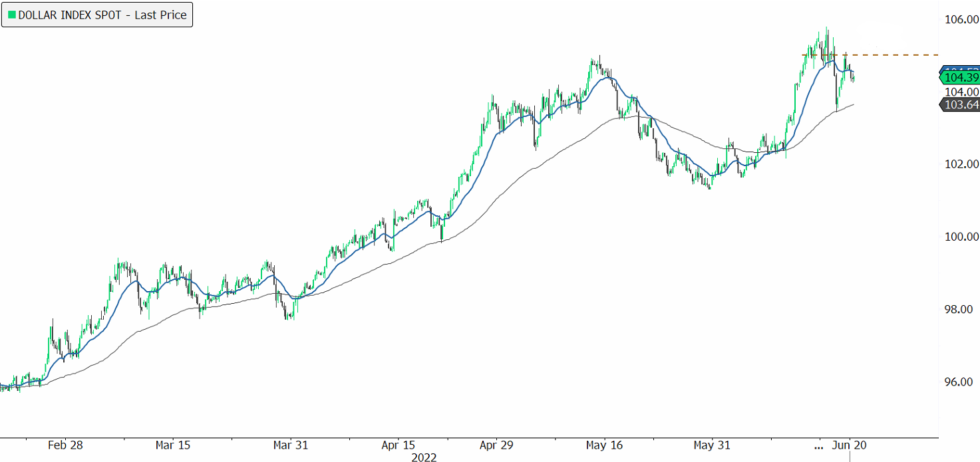
Task: Click the orange dashed horizontal level line
Action: (892, 55)
